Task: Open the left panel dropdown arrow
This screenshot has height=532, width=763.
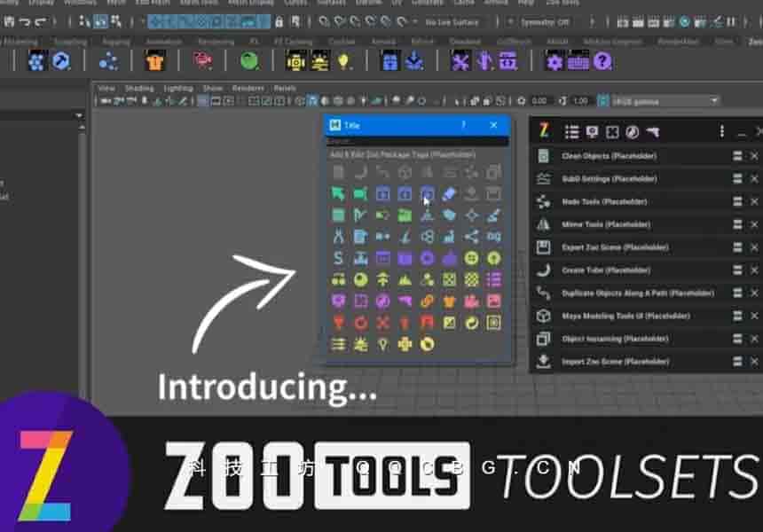Action: pos(79,115)
